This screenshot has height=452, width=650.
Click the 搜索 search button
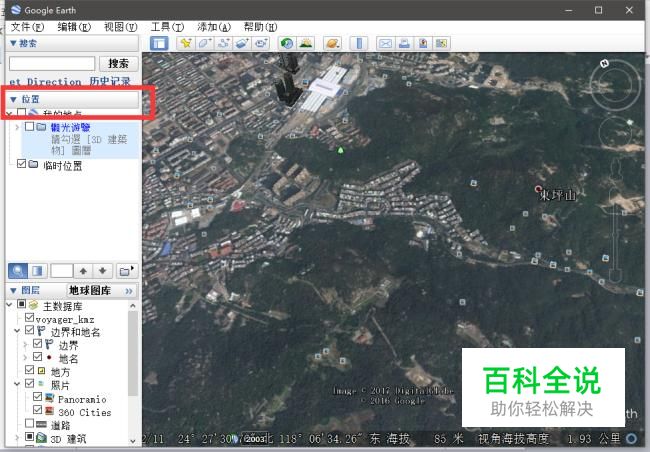click(119, 63)
